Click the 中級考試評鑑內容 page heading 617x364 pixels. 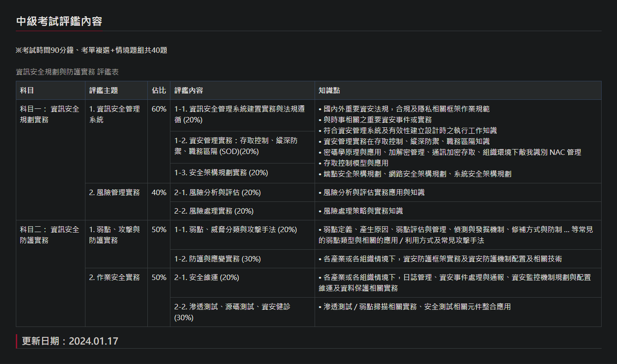59,21
